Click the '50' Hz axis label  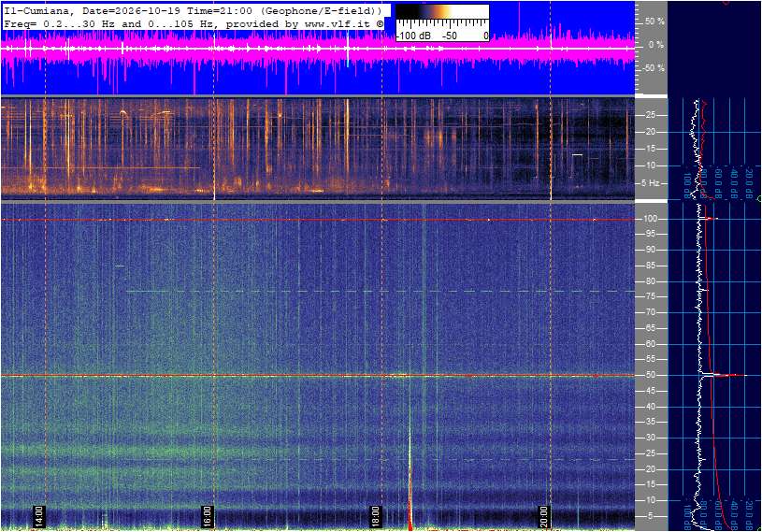(x=650, y=375)
